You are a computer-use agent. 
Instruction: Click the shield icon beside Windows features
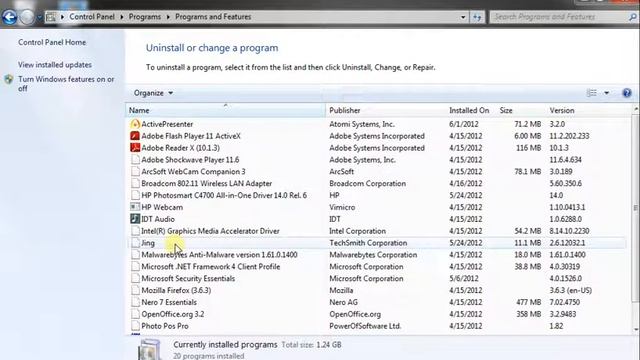[9, 79]
